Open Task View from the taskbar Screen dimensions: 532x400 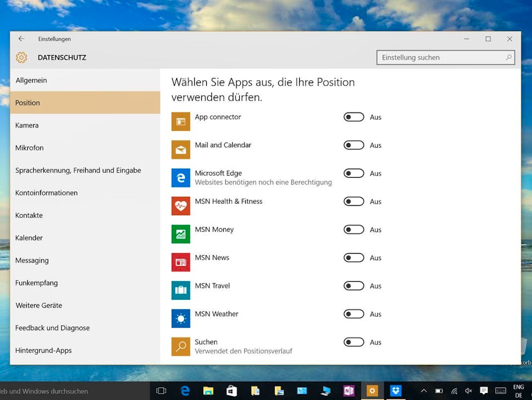click(x=161, y=391)
